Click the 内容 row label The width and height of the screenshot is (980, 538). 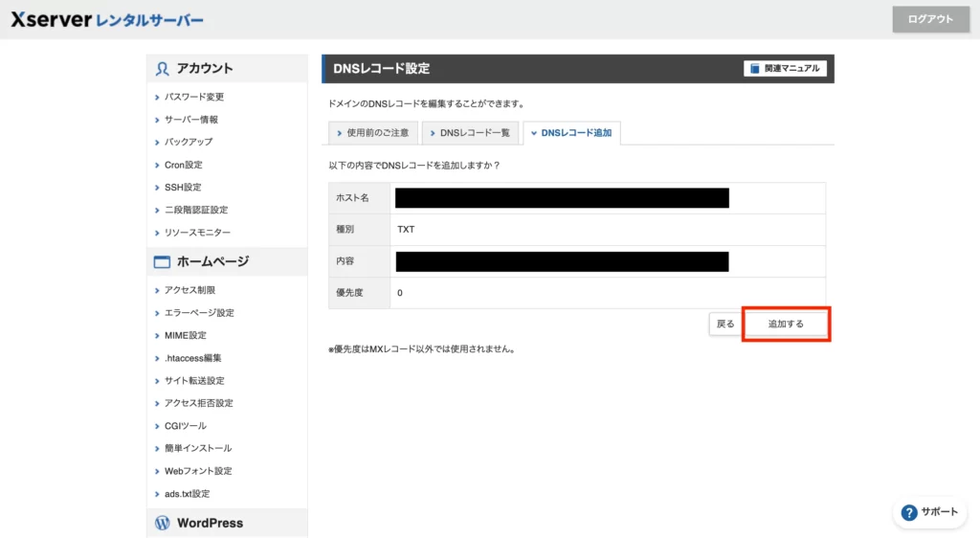click(345, 261)
